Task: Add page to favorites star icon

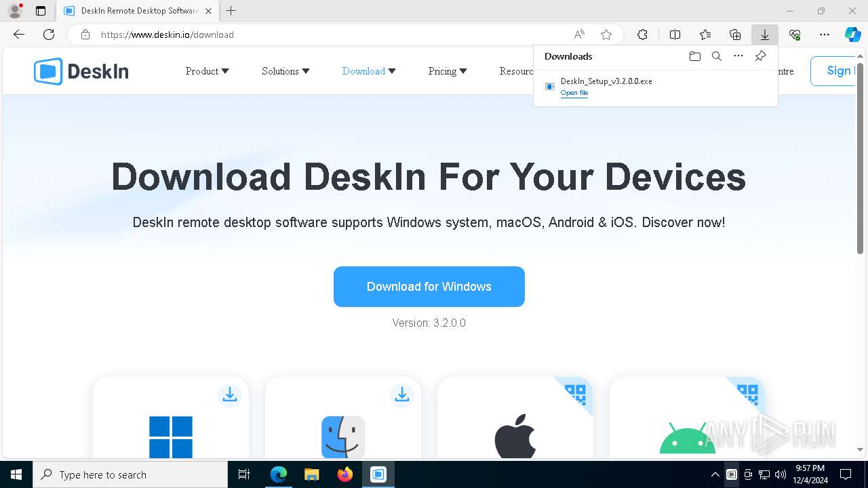Action: [x=606, y=35]
